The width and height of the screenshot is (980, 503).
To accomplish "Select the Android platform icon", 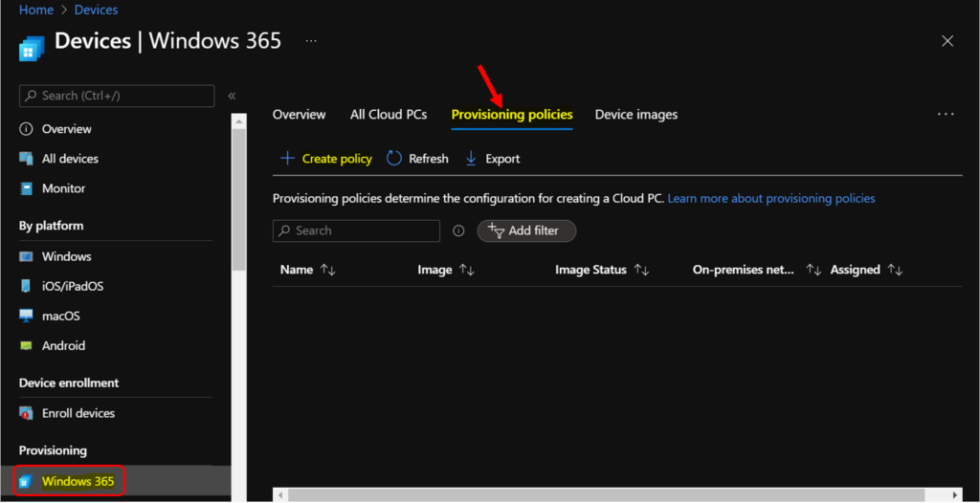I will [26, 345].
